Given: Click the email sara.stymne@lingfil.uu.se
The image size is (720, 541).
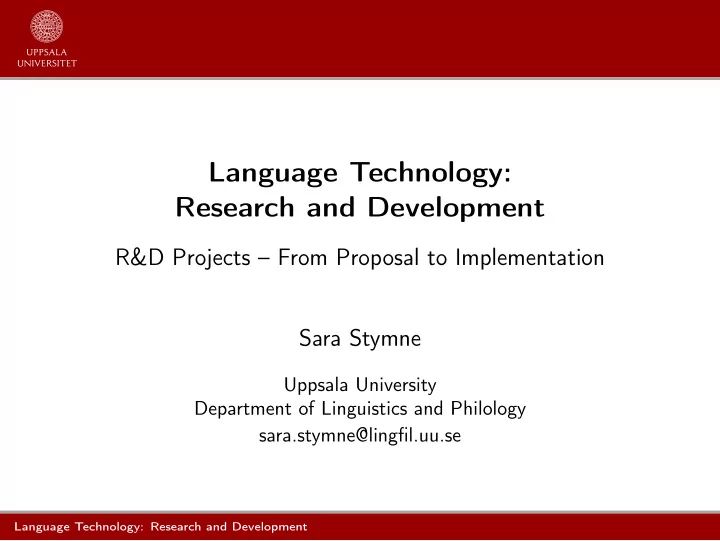Looking at the screenshot, I should (360, 435).
